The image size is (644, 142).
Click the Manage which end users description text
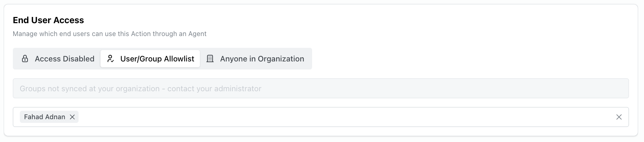pyautogui.click(x=110, y=34)
